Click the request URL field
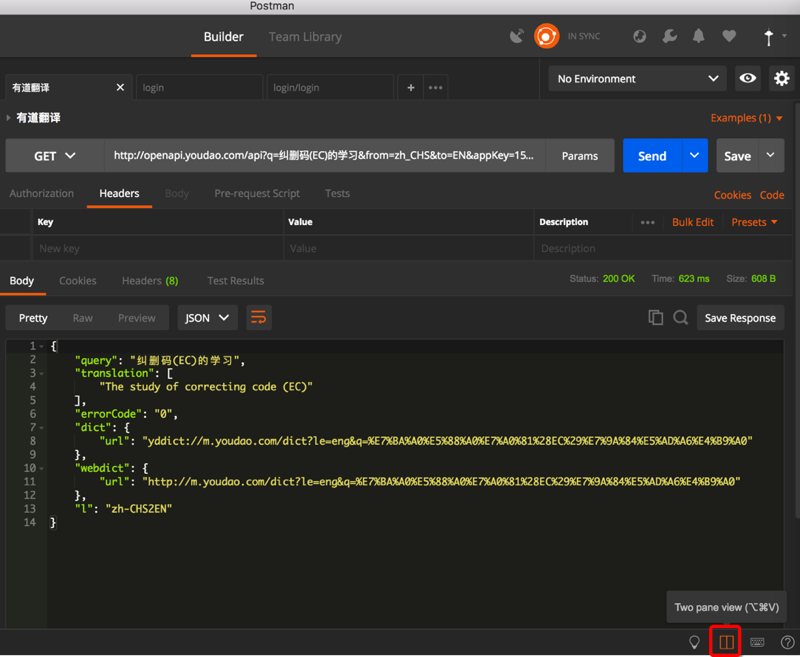 tap(324, 156)
